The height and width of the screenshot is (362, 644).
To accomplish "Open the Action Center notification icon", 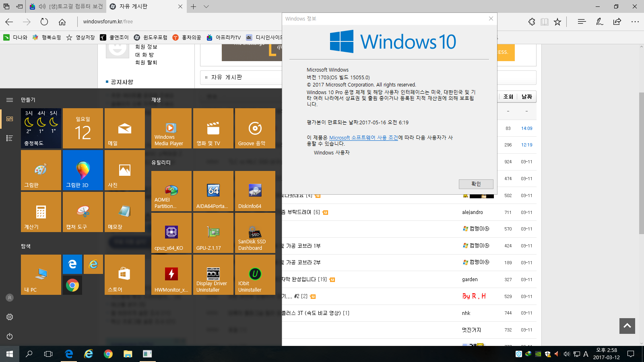I will click(x=631, y=354).
